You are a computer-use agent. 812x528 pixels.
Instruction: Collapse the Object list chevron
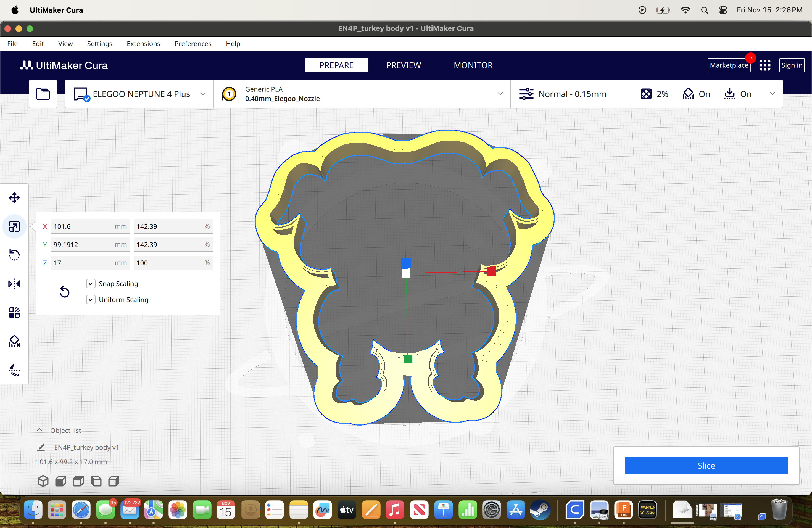tap(39, 430)
